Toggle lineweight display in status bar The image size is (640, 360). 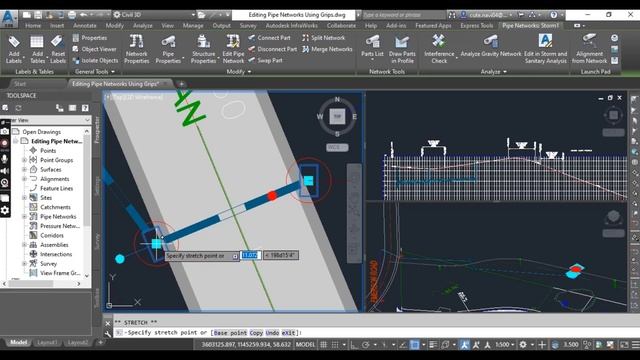click(433, 345)
